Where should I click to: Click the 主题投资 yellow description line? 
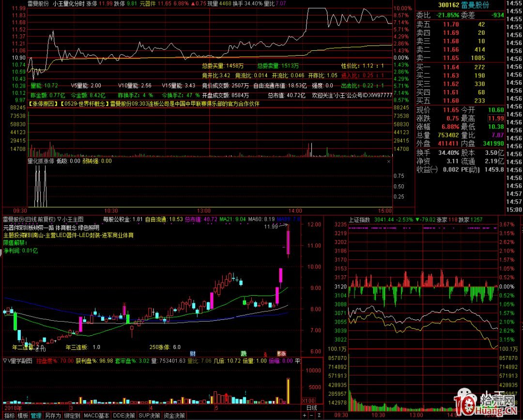coord(68,235)
